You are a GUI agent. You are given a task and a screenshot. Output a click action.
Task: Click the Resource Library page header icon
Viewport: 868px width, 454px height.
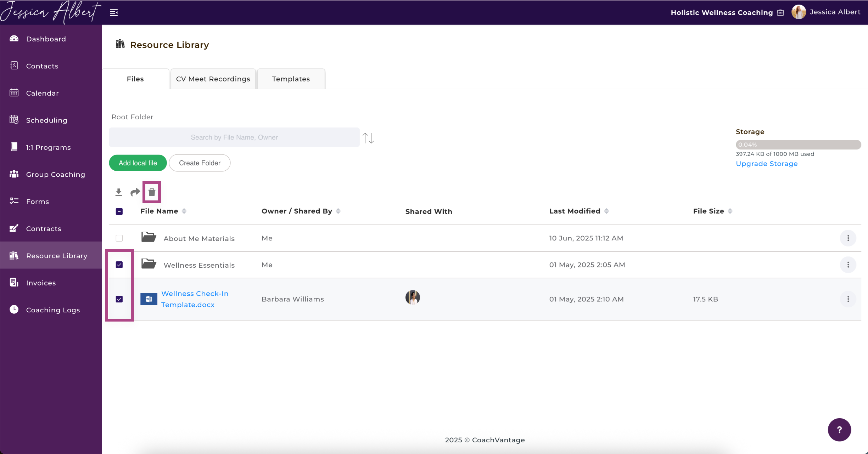(x=121, y=44)
